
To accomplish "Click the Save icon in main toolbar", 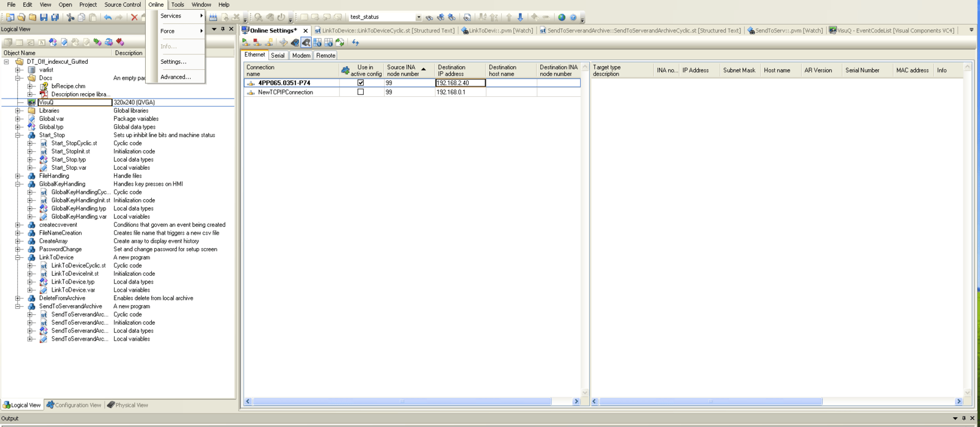I will pos(43,17).
